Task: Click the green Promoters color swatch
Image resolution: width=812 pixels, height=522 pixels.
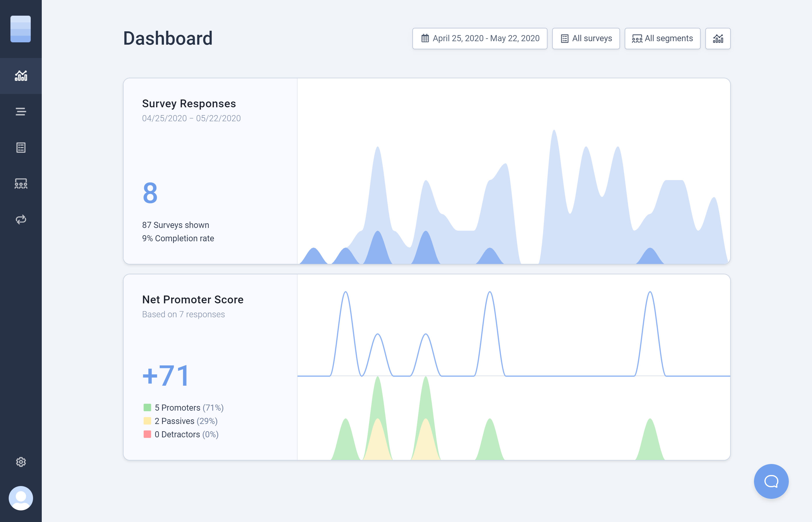Action: point(147,407)
